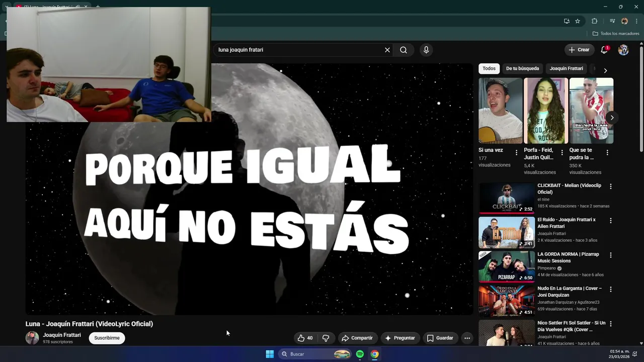Screen dimensions: 644x362
Task: Click the Pimpeano channel name
Action: [x=546, y=268]
